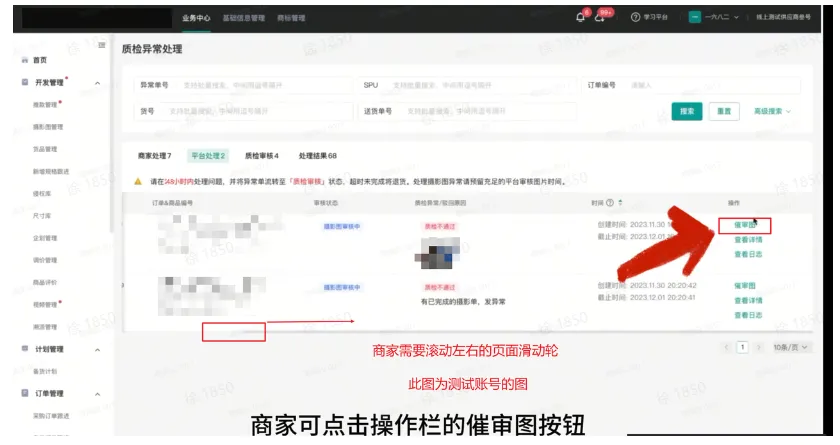Viewport: 840px width, 445px height.
Task: Click the help icon next to 时间 column
Action: (x=610, y=203)
